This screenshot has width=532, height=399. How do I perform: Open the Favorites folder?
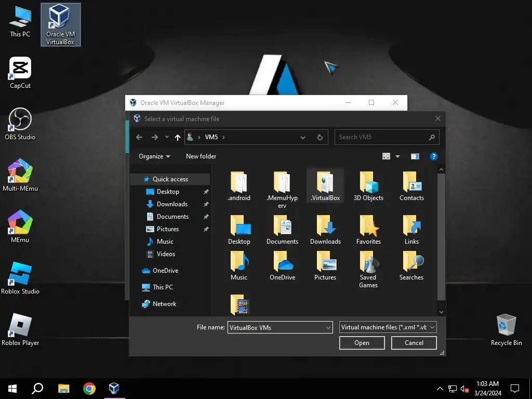point(368,230)
